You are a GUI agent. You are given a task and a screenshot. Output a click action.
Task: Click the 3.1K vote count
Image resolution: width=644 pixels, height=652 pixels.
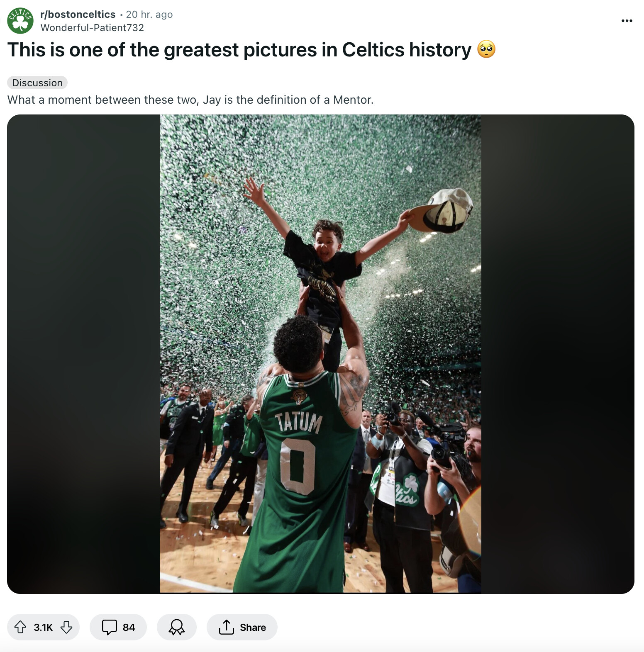[43, 628]
